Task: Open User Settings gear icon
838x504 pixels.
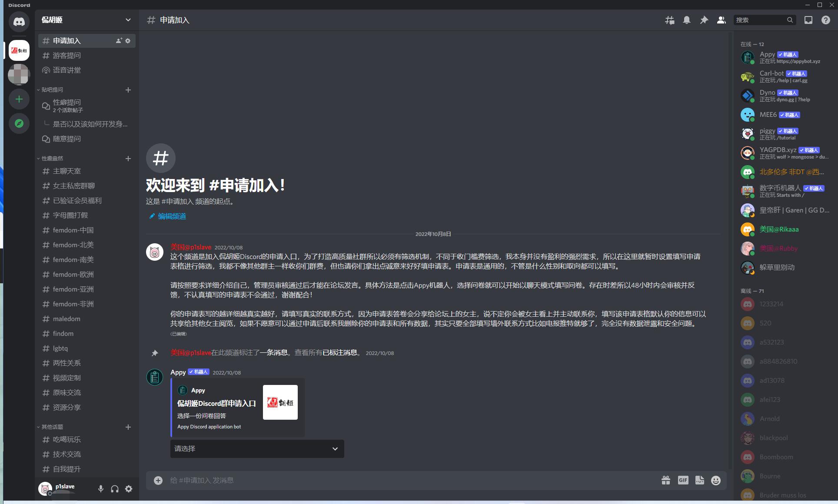Action: coord(129,489)
